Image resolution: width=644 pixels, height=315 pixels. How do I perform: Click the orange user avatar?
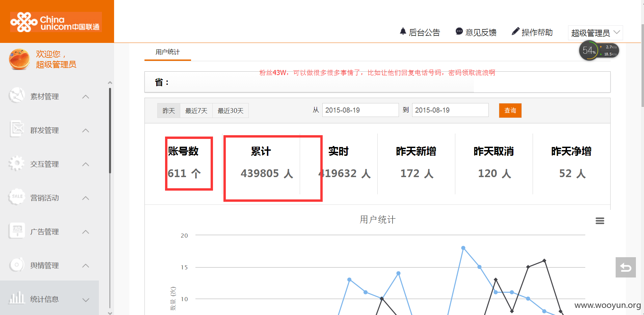tap(19, 59)
